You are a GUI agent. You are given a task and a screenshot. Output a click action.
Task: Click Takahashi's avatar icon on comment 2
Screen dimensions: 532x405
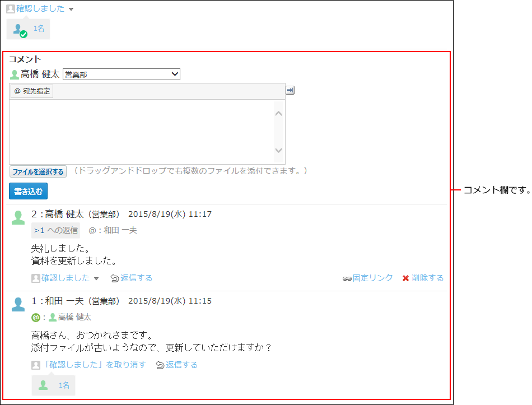[x=18, y=218]
